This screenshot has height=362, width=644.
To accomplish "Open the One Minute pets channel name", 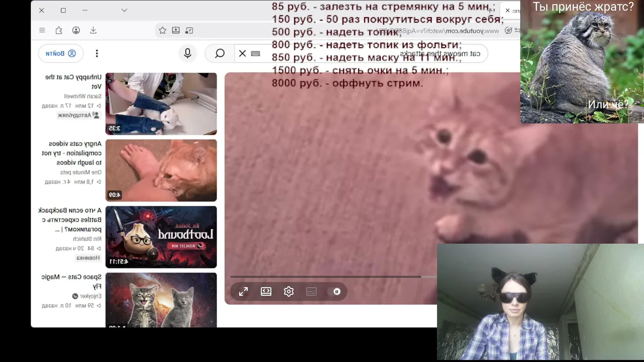I will (x=80, y=172).
